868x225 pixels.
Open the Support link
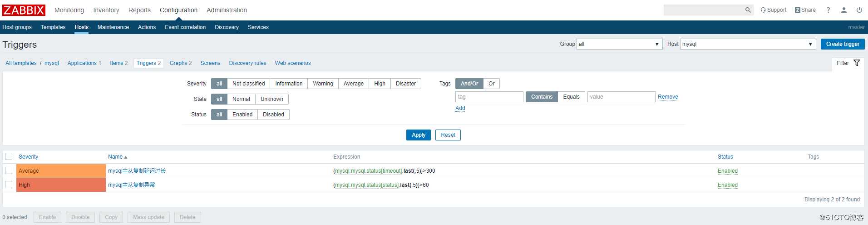pos(773,10)
